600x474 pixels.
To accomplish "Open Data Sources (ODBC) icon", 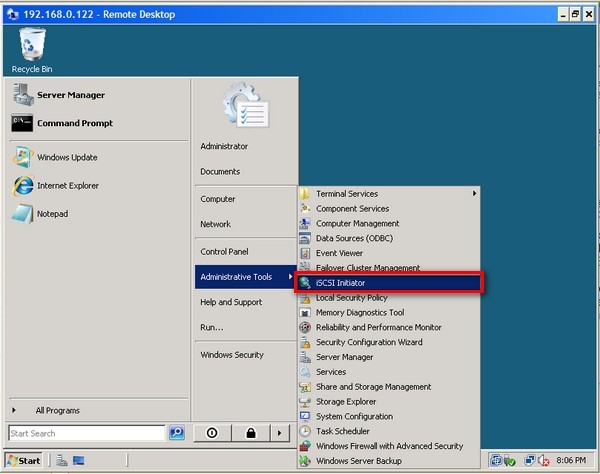I will [305, 238].
